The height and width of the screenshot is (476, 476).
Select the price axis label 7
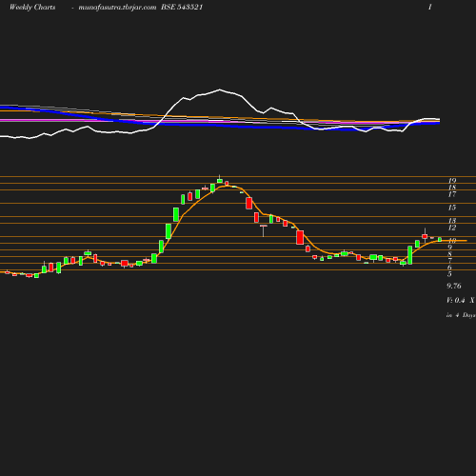pyautogui.click(x=450, y=261)
